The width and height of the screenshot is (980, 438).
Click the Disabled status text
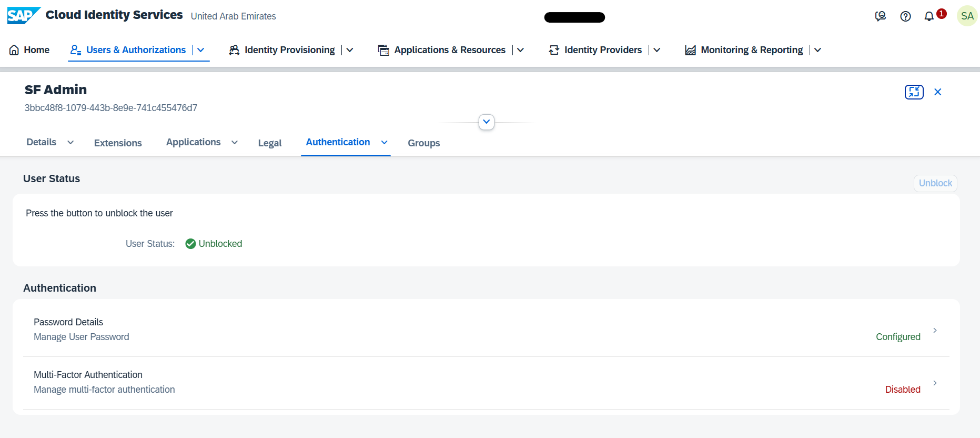pyautogui.click(x=903, y=390)
